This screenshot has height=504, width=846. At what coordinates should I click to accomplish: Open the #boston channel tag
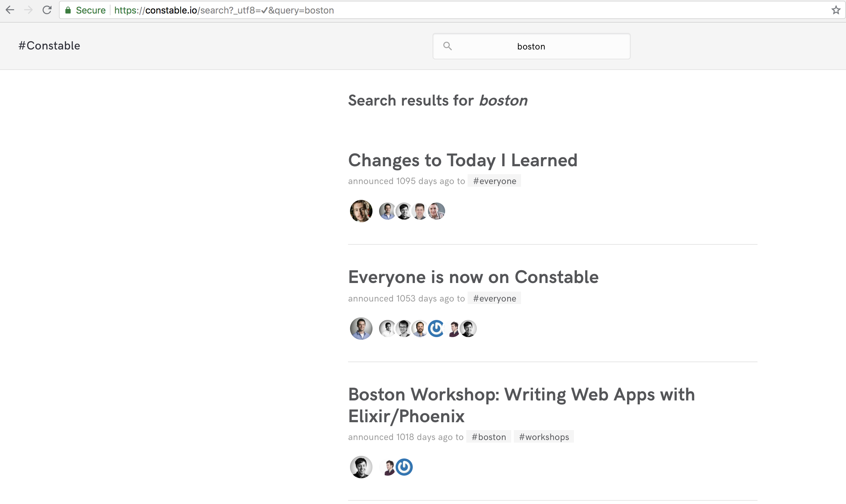pyautogui.click(x=488, y=437)
